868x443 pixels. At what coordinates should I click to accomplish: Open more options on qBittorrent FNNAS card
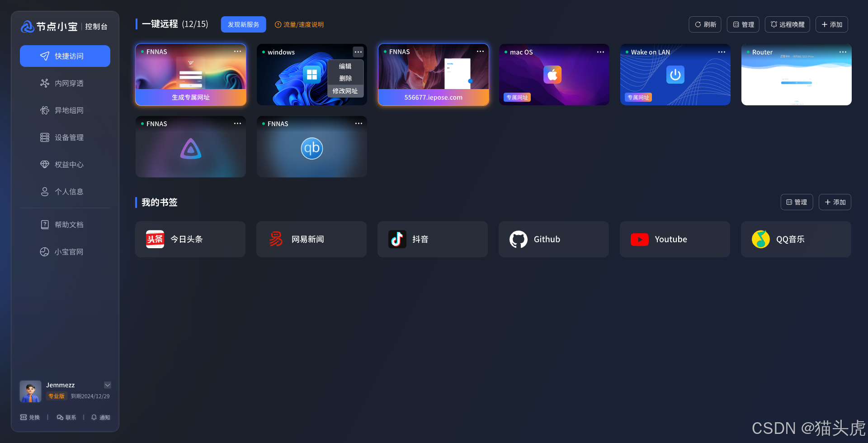click(x=359, y=123)
